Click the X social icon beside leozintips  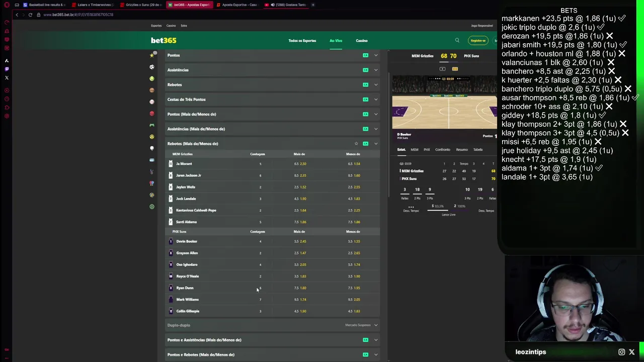632,352
